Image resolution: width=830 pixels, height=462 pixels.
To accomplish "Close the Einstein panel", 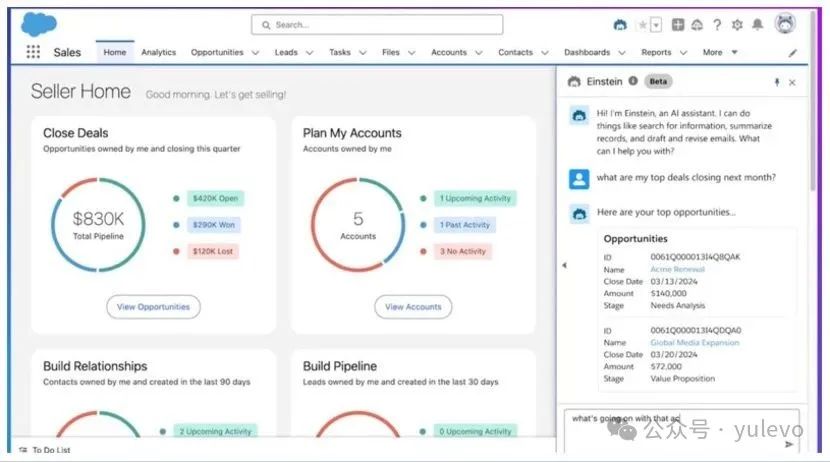I will pos(792,83).
